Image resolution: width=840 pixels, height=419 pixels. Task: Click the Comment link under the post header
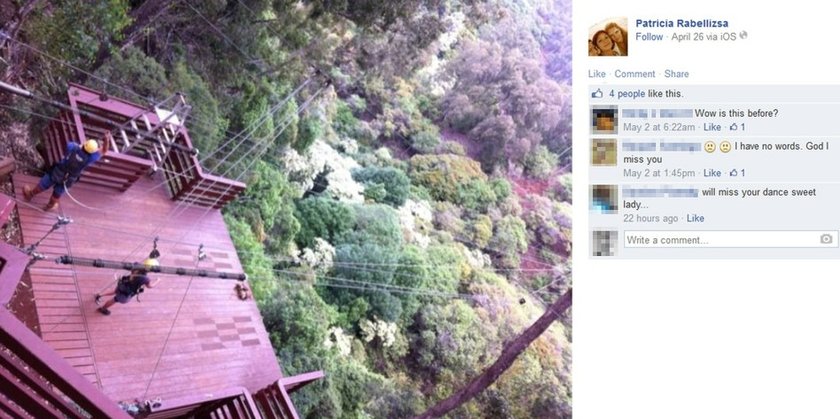635,74
